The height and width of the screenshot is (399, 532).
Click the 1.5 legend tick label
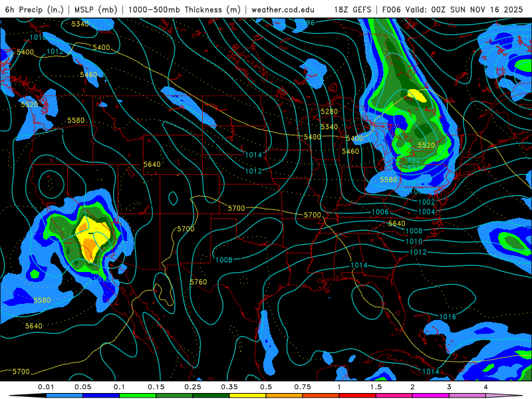pos(376,387)
